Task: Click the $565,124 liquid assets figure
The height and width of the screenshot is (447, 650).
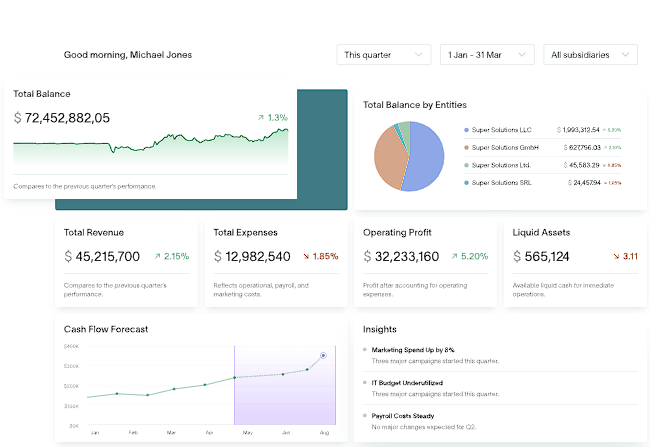Action: [541, 257]
